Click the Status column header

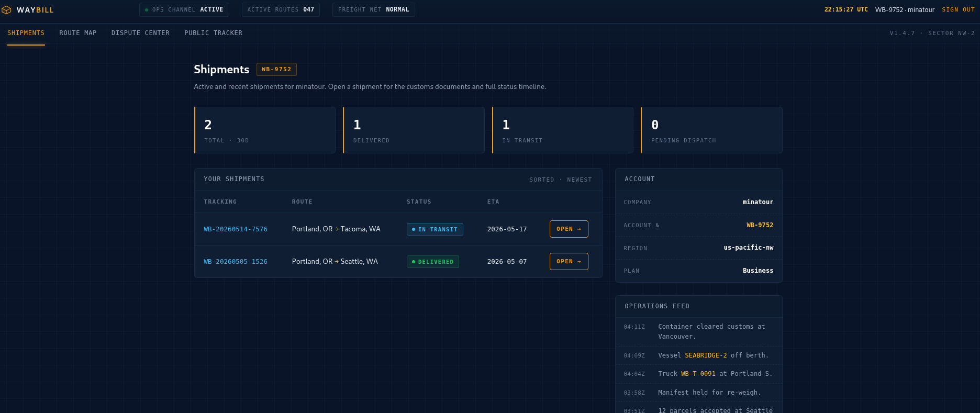tap(419, 202)
